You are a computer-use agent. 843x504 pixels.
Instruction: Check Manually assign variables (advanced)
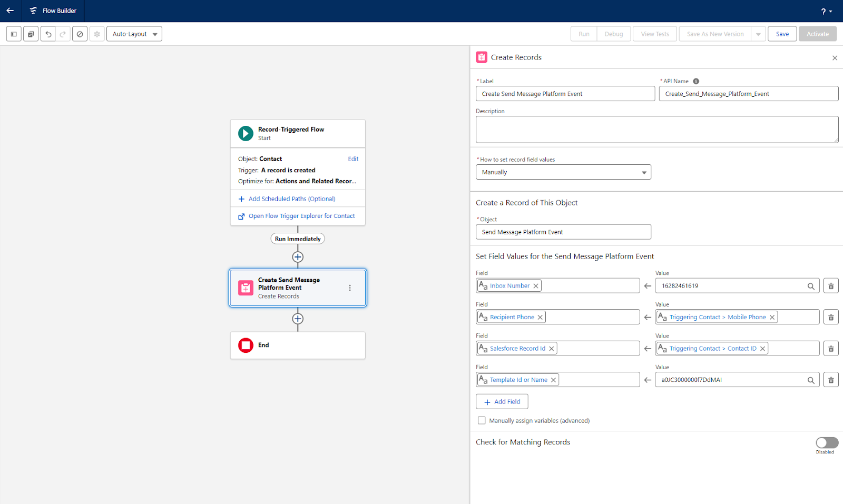click(x=482, y=420)
